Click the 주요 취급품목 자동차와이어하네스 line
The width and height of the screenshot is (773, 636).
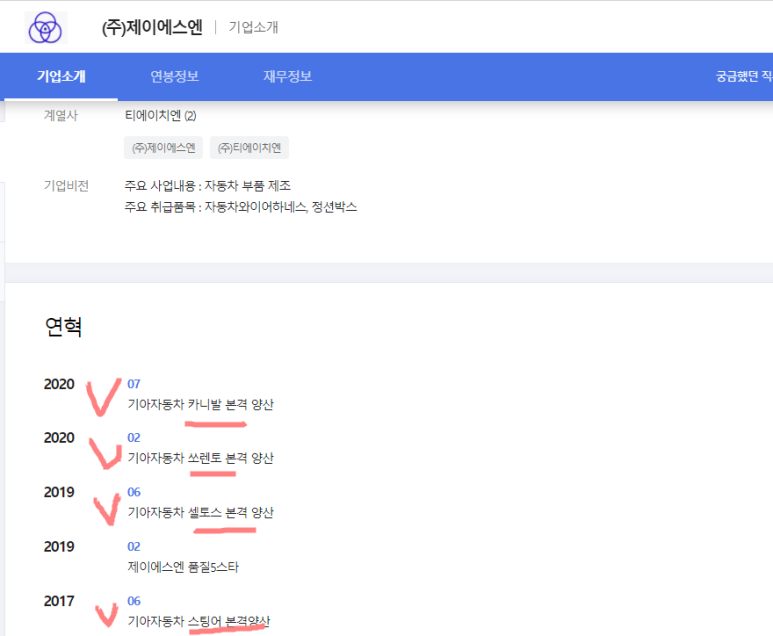pyautogui.click(x=241, y=207)
